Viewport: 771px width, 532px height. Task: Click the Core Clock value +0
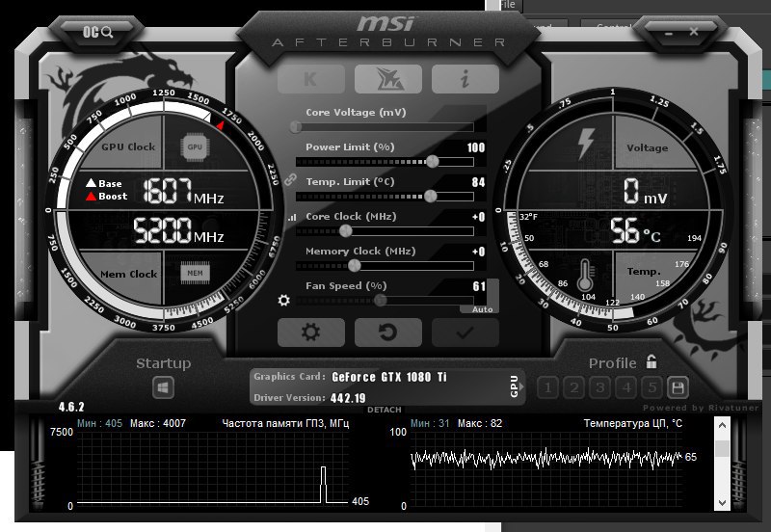click(x=478, y=217)
